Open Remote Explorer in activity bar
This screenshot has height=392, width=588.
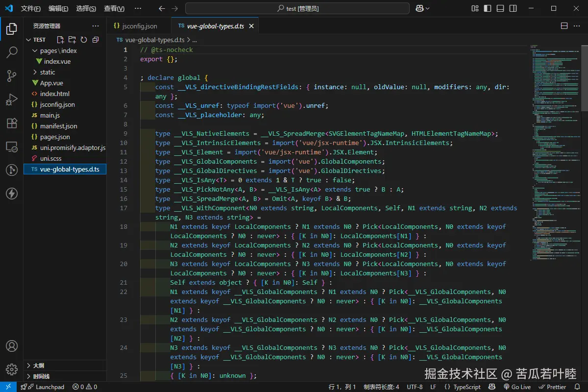pos(12,147)
